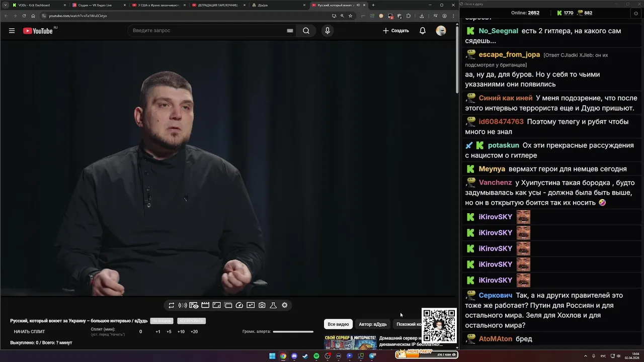The height and width of the screenshot is (362, 644).
Task: Click the eye overlay icon in player toolbar
Action: coord(194,305)
